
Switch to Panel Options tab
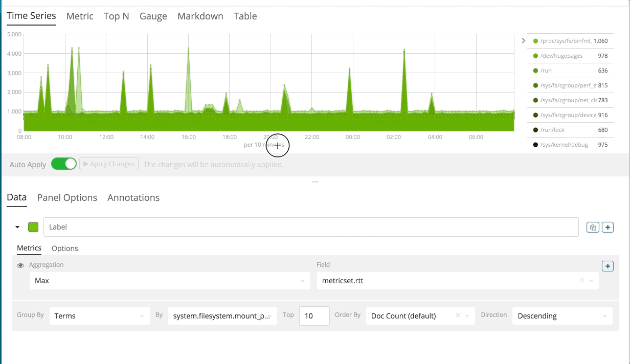pyautogui.click(x=67, y=197)
